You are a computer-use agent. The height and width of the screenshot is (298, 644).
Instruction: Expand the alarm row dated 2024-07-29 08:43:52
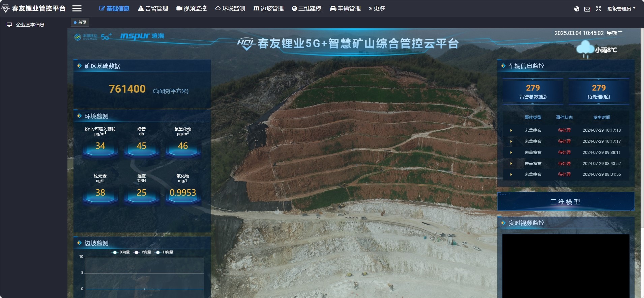(511, 164)
